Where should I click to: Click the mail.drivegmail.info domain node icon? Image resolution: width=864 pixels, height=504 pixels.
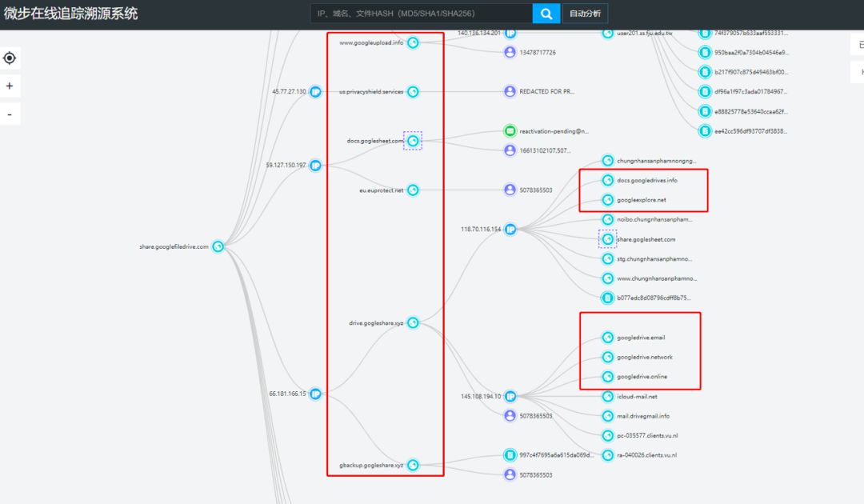(x=607, y=416)
